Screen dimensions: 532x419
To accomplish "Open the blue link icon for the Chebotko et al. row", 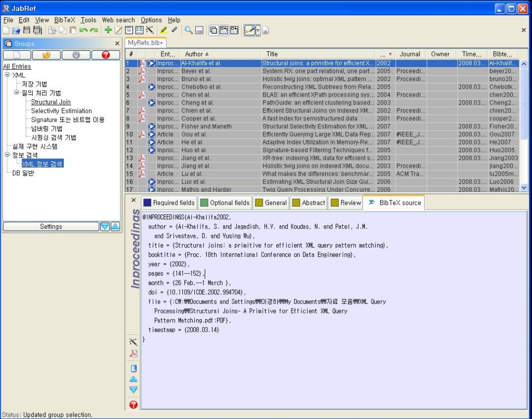I will [x=152, y=87].
